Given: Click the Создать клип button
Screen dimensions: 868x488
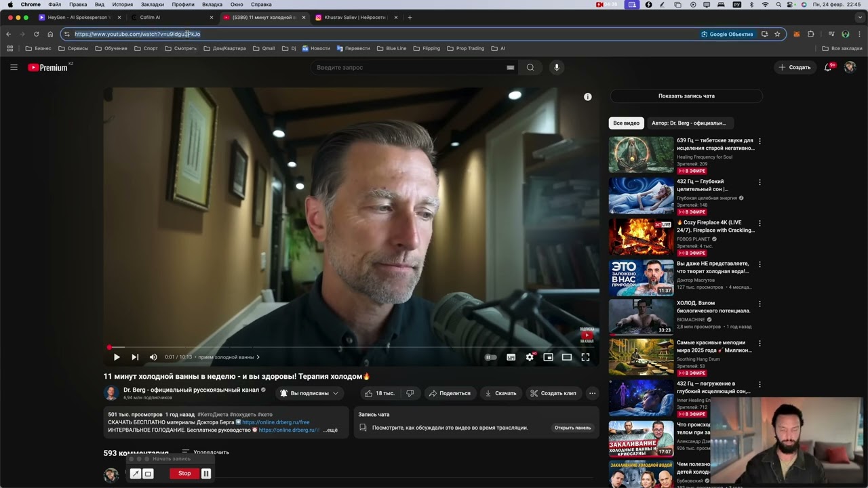Looking at the screenshot, I should click(553, 393).
